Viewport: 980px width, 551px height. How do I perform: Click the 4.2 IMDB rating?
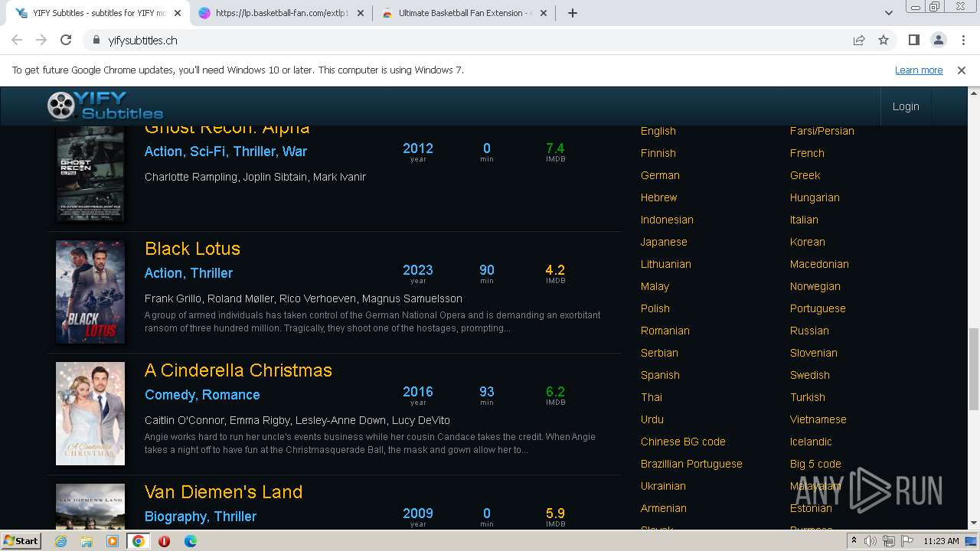(555, 270)
